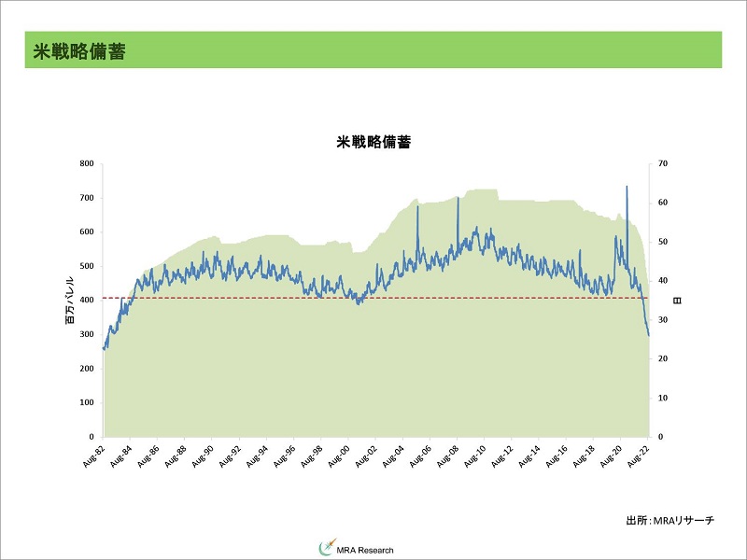The width and height of the screenshot is (747, 560).
Task: Click the "Aug-94" date label
Action: pyautogui.click(x=257, y=455)
